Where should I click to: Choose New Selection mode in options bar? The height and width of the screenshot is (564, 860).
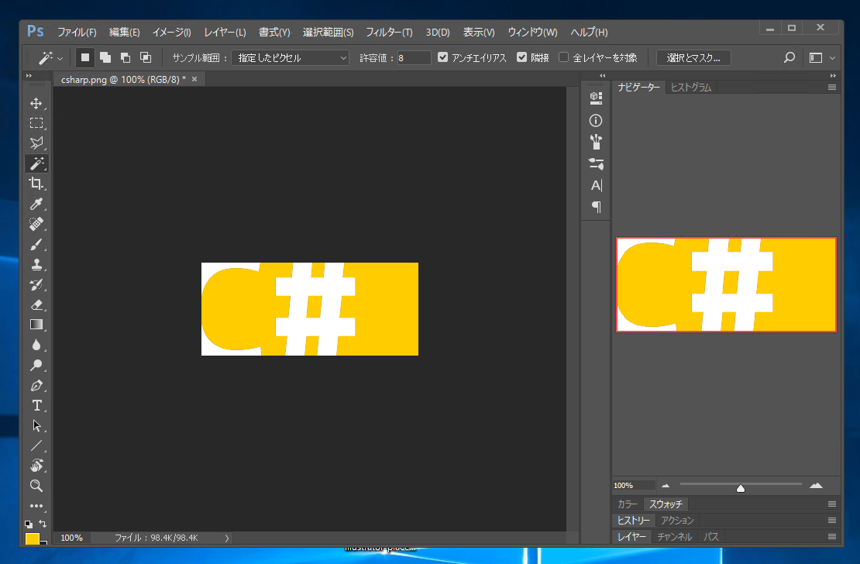pyautogui.click(x=85, y=58)
